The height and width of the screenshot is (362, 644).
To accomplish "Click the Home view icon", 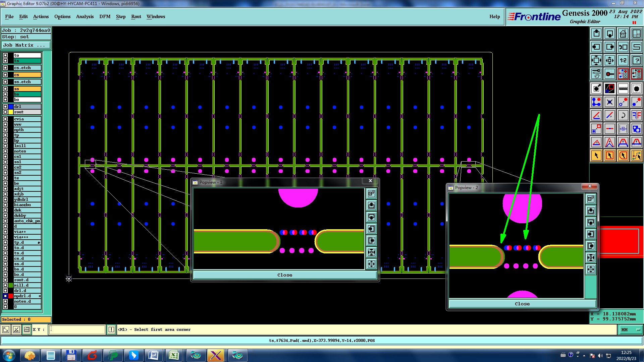I will click(x=623, y=34).
